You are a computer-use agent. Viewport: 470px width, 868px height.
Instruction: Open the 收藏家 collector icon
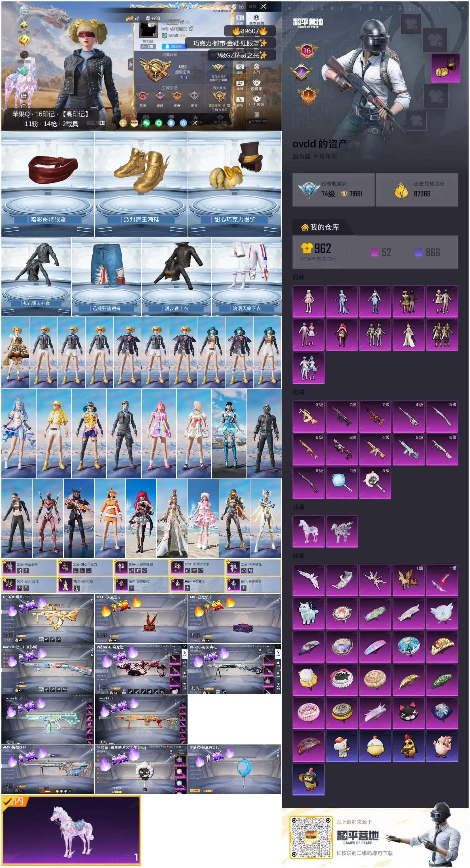click(257, 85)
